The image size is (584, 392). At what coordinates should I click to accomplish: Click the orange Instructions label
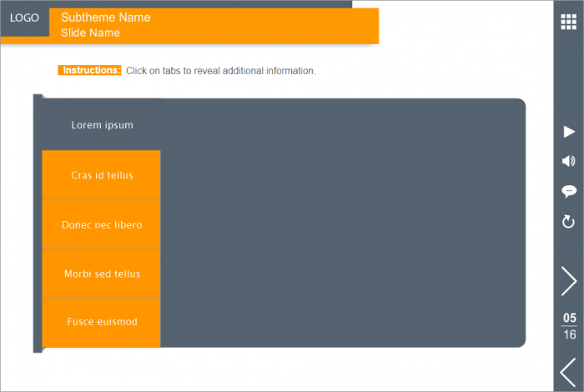[90, 71]
